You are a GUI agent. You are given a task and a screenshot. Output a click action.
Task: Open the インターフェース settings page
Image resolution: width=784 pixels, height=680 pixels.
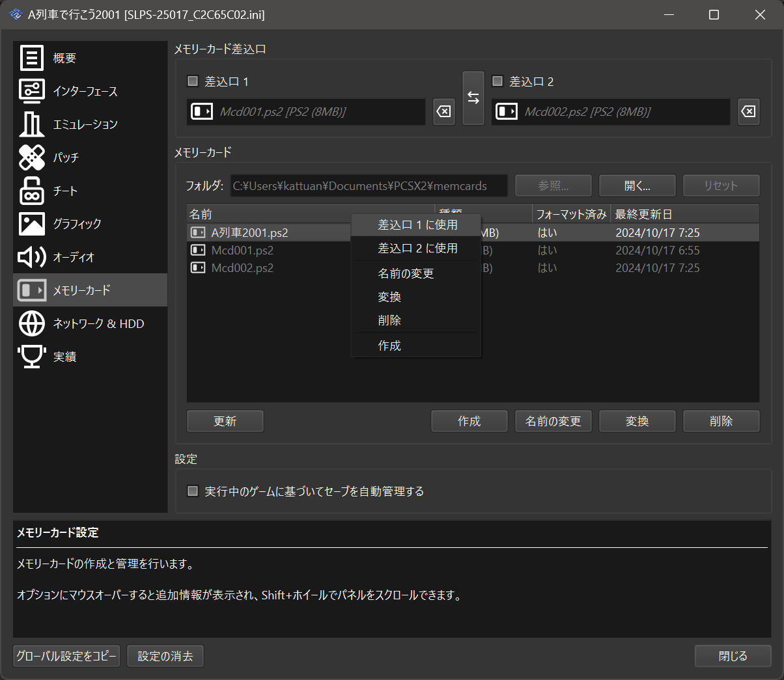point(90,91)
